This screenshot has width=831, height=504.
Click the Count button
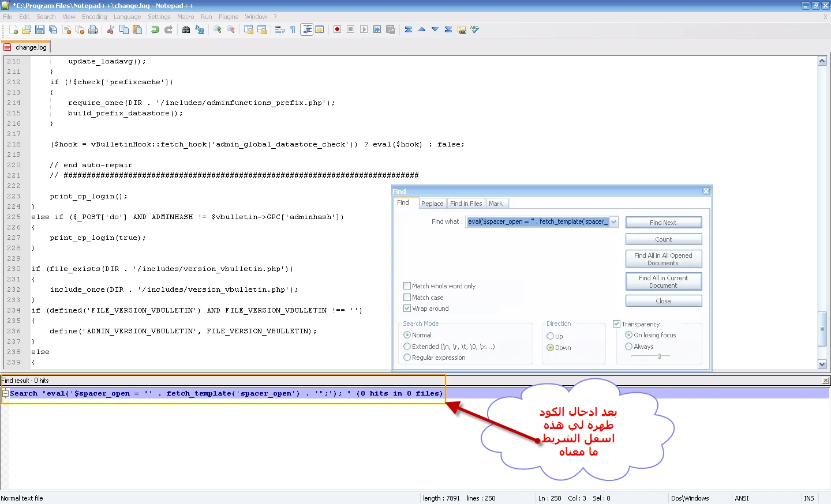tap(663, 239)
